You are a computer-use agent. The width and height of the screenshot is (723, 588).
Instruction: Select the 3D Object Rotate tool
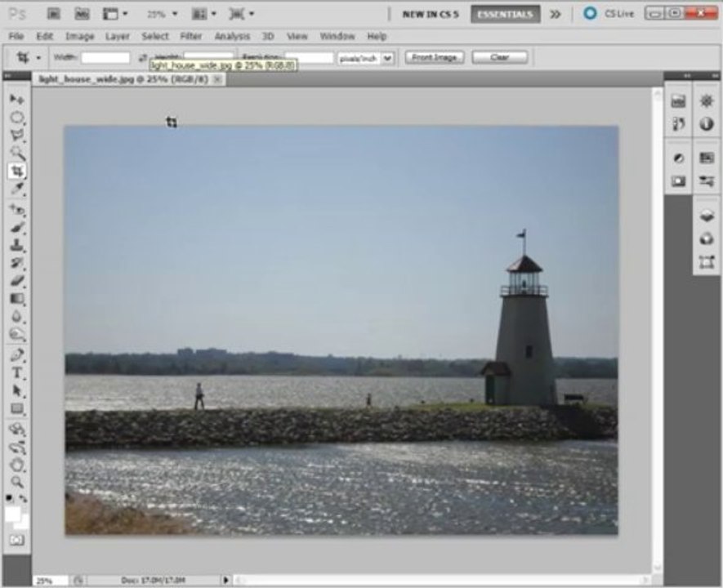(x=17, y=430)
